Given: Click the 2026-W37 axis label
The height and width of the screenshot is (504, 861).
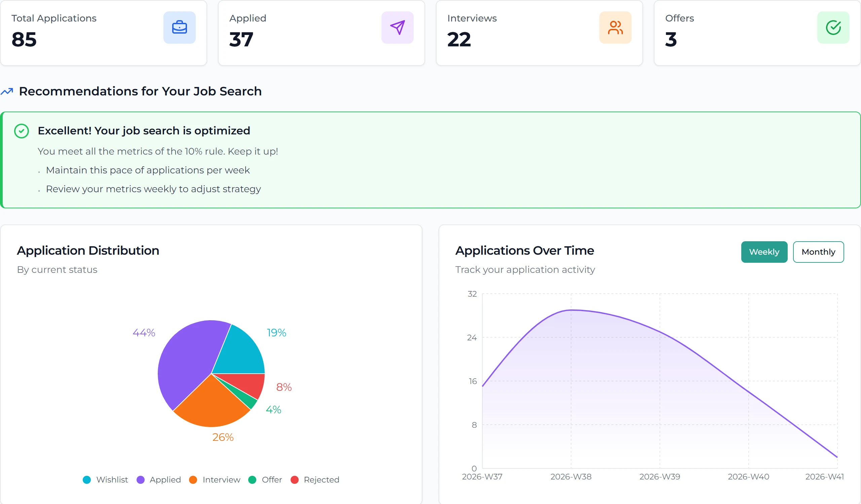Looking at the screenshot, I should coord(482,477).
